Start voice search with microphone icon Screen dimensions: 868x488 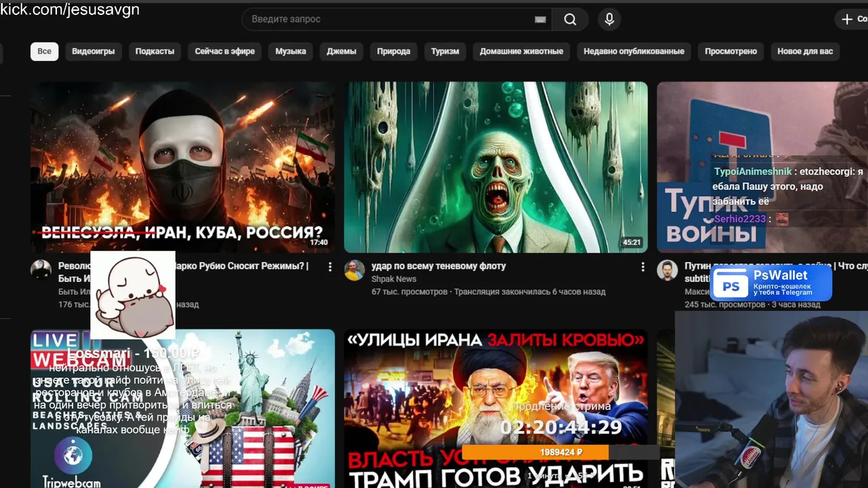tap(609, 20)
